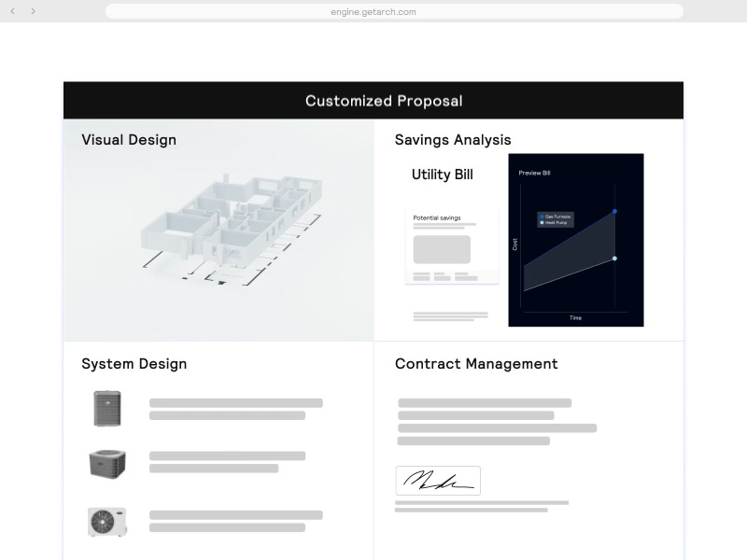Image resolution: width=747 pixels, height=560 pixels.
Task: Select the mini-split outdoor fan unit icon
Action: [x=107, y=522]
